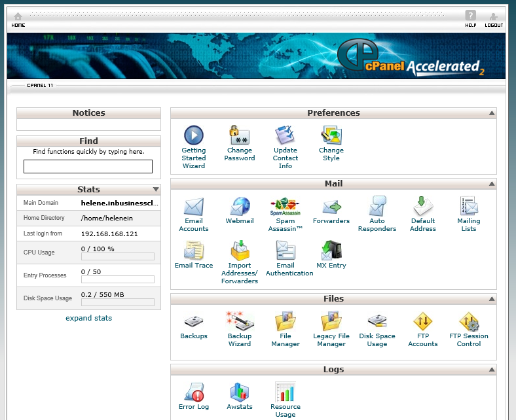
Task: Open the FTP Accounts icon
Action: click(x=423, y=321)
